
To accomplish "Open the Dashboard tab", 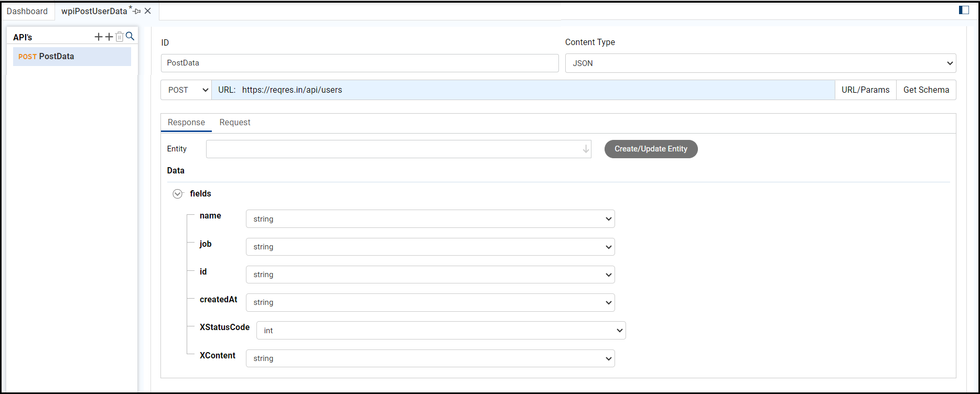I will [x=27, y=11].
